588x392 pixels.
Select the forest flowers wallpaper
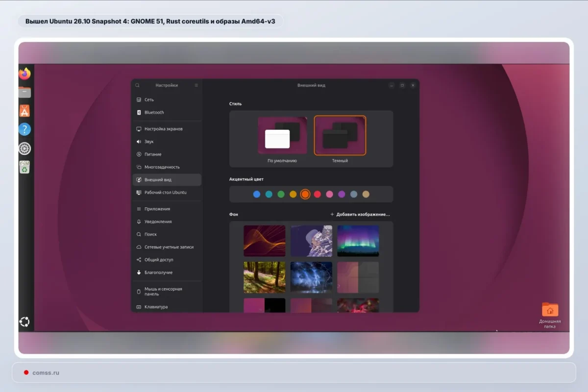[x=265, y=277]
